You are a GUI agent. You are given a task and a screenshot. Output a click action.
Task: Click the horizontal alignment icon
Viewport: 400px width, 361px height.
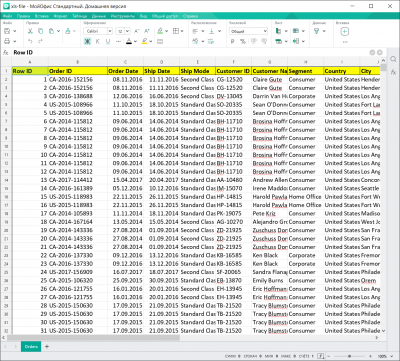[x=195, y=31]
